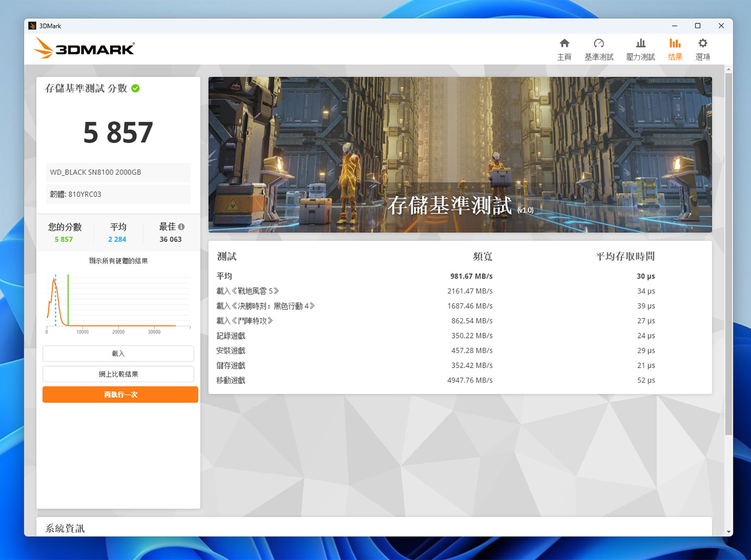
Task: Click the green verified checkmark badge
Action: click(135, 88)
